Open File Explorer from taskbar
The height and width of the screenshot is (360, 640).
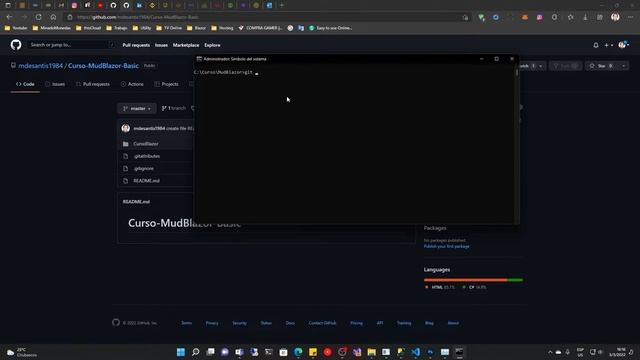pos(371,352)
